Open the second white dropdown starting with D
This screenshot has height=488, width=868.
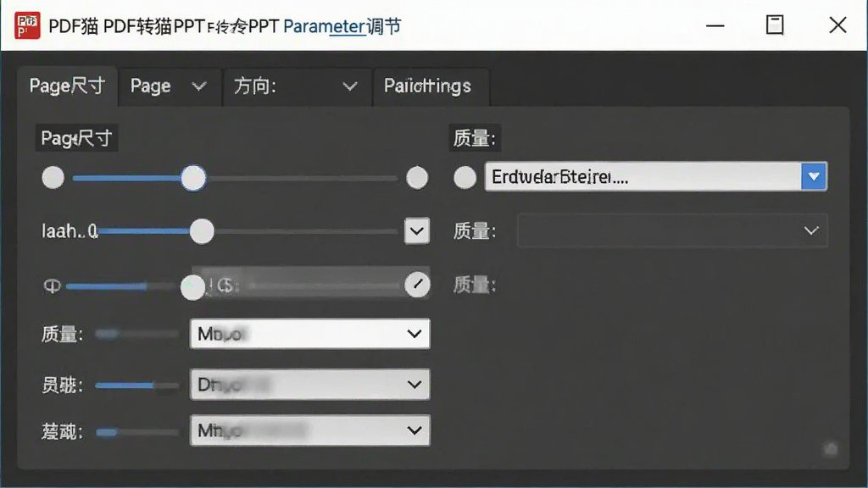click(310, 384)
